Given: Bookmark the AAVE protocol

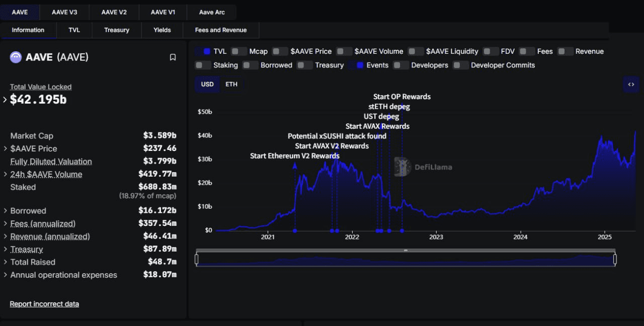Looking at the screenshot, I should click(x=173, y=57).
